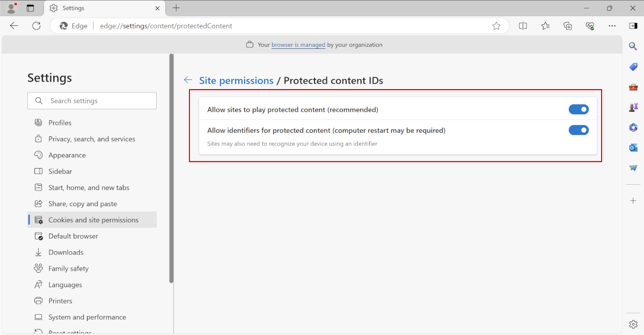Screen dimensions: 644x335
Task: Open Outlook icon in Edge sidebar
Action: pos(633,148)
